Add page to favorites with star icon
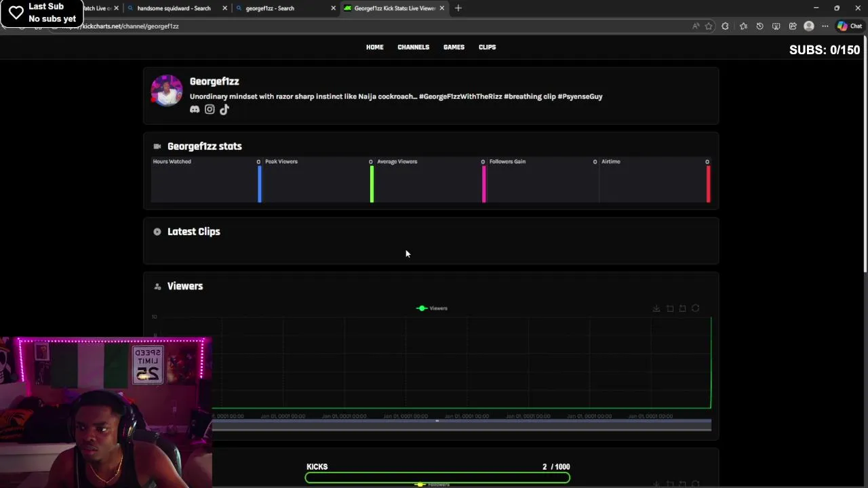 [x=709, y=26]
